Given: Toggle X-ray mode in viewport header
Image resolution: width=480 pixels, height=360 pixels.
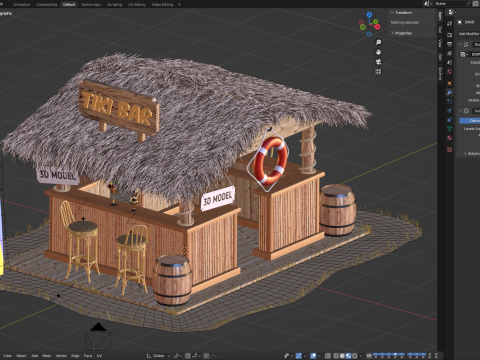Looking at the screenshot, I should 327,356.
